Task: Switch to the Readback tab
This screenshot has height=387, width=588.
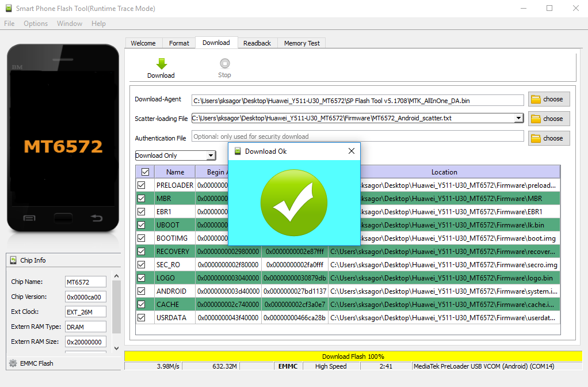Action: (x=257, y=43)
